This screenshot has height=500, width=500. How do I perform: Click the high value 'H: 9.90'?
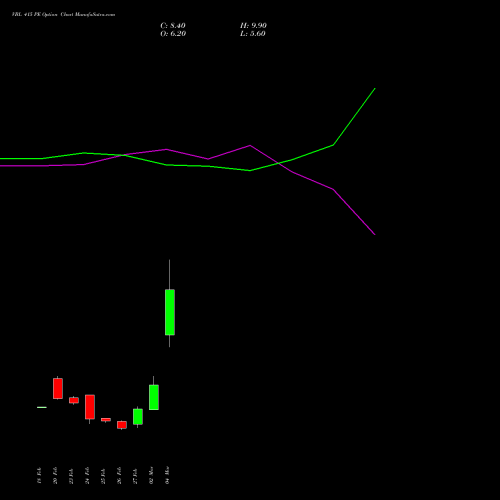(x=253, y=26)
